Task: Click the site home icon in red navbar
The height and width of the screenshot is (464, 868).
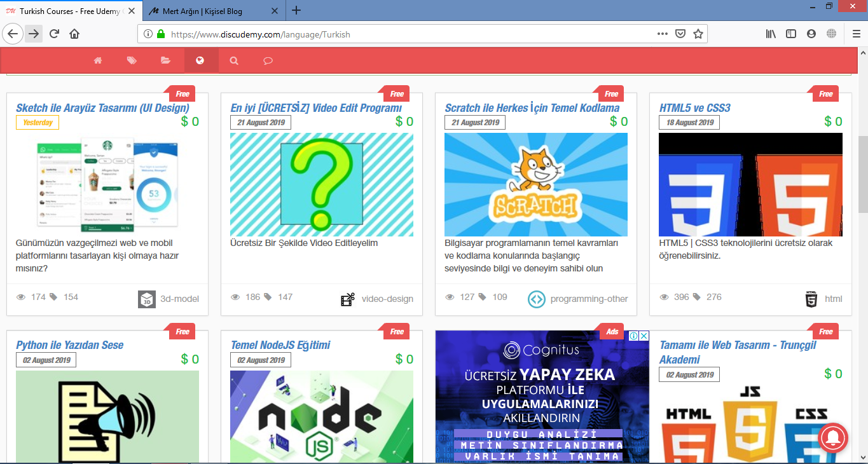Action: click(x=98, y=60)
